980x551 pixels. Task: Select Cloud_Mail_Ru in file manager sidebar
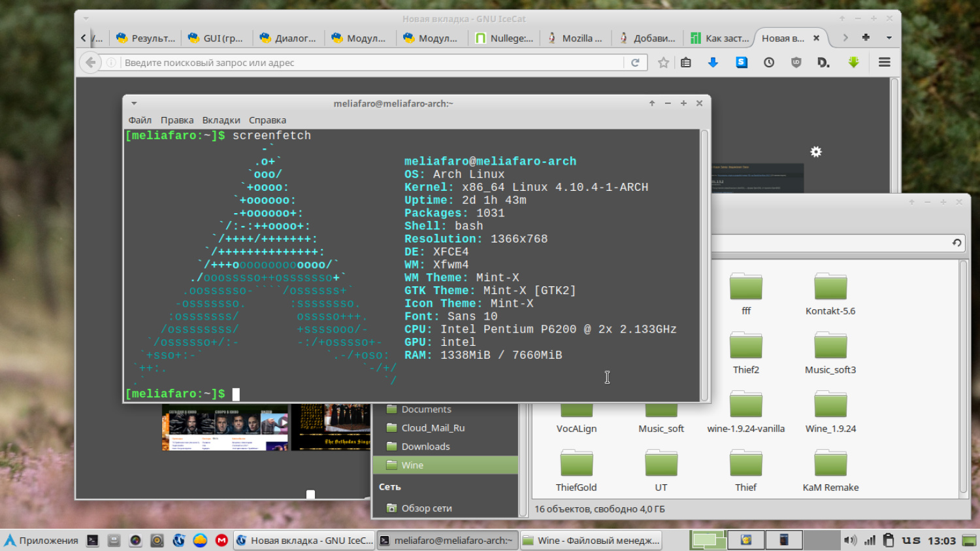445,427
